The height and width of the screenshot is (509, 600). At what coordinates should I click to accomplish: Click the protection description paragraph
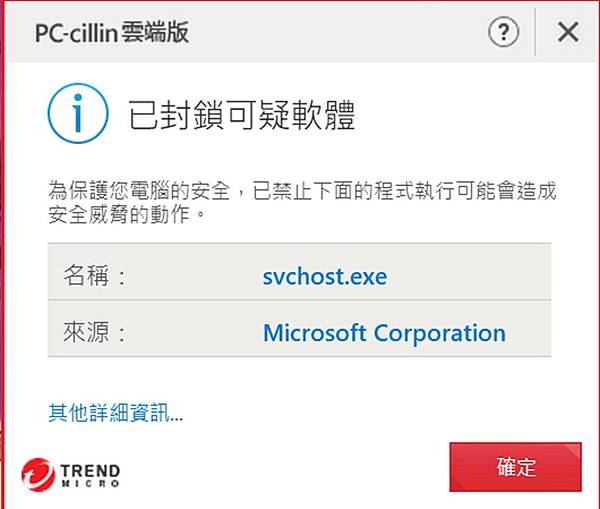tap(302, 202)
